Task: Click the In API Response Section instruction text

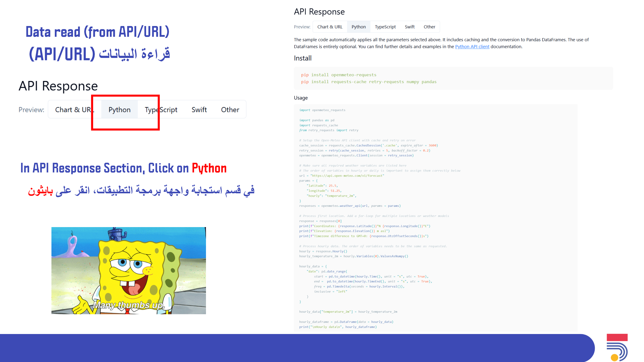Action: 123,168
